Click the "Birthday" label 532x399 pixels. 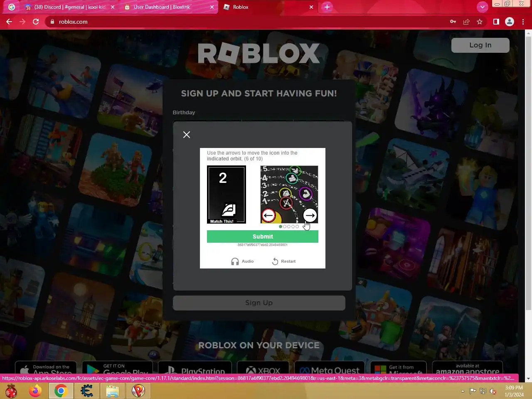(x=184, y=112)
